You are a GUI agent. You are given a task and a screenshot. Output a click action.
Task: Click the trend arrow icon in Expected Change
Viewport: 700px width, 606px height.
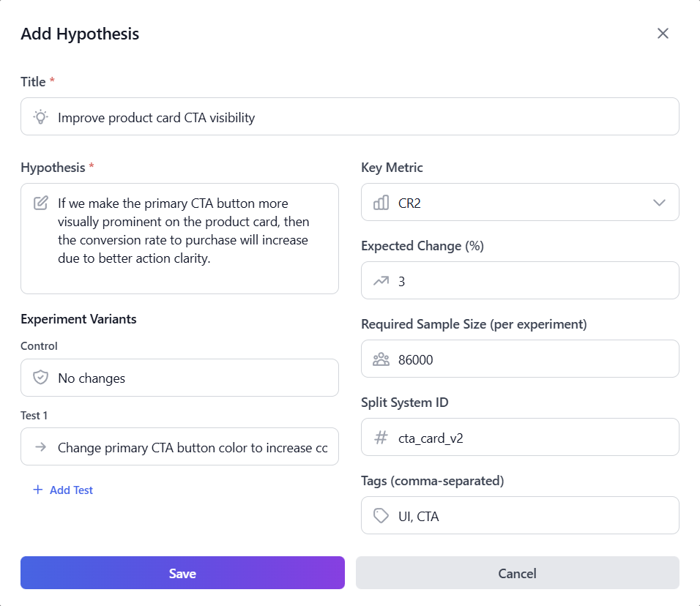pyautogui.click(x=381, y=280)
